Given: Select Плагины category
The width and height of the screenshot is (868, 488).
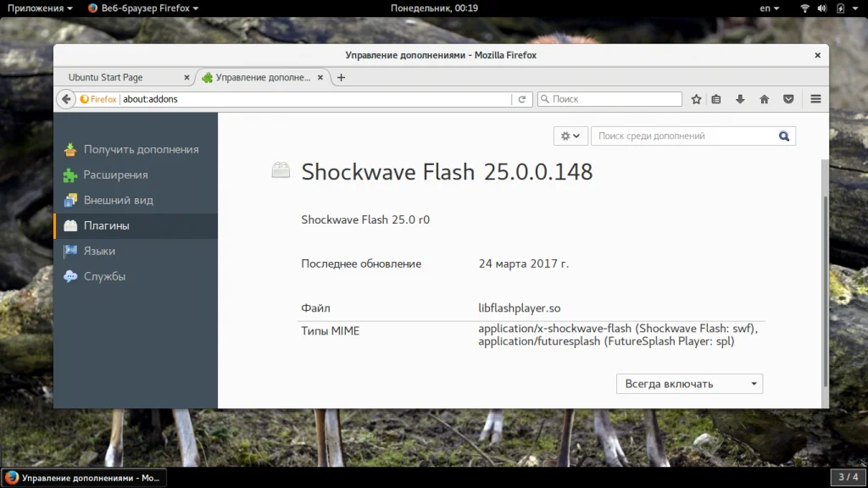Looking at the screenshot, I should [136, 225].
